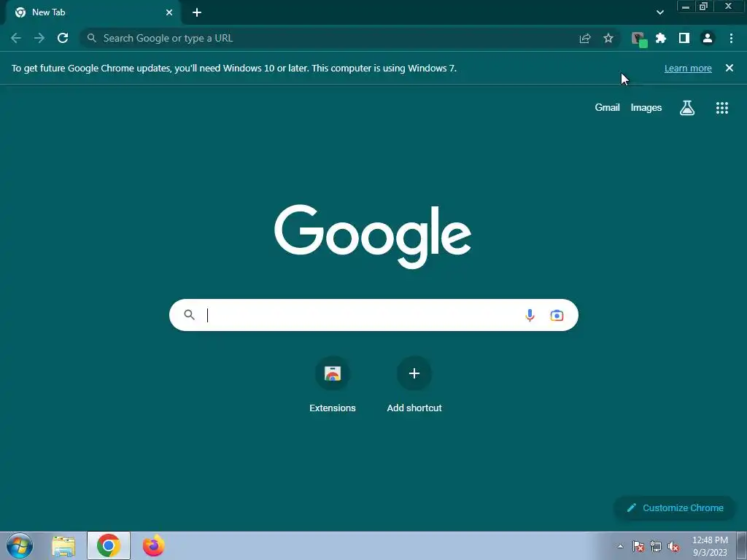The width and height of the screenshot is (747, 560).
Task: Open Chrome's three-dot menu
Action: pos(731,38)
